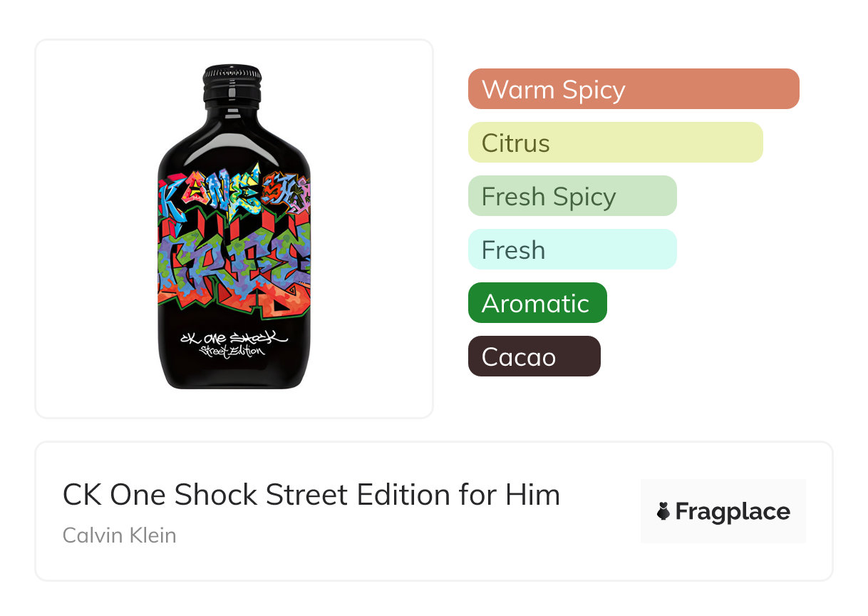Screen dimensions: 868x616
Task: Select the dark brown Cacao accord tag
Action: coord(534,356)
